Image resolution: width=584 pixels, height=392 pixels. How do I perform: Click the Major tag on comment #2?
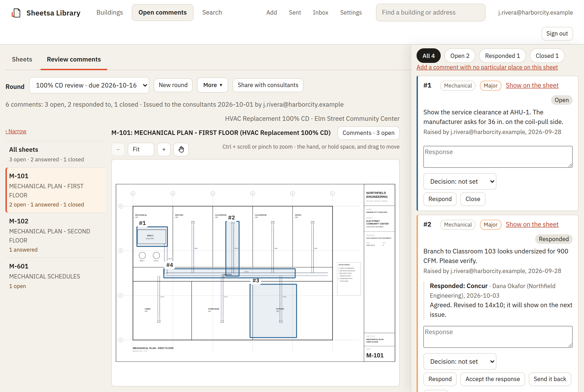[490, 224]
